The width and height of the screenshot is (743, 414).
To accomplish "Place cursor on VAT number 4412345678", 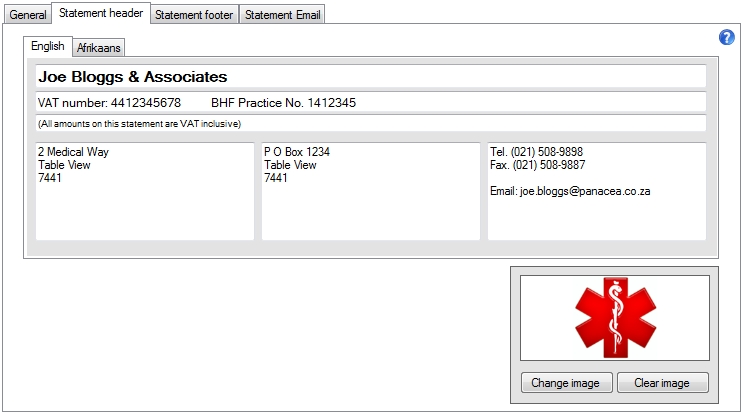I will coord(109,103).
